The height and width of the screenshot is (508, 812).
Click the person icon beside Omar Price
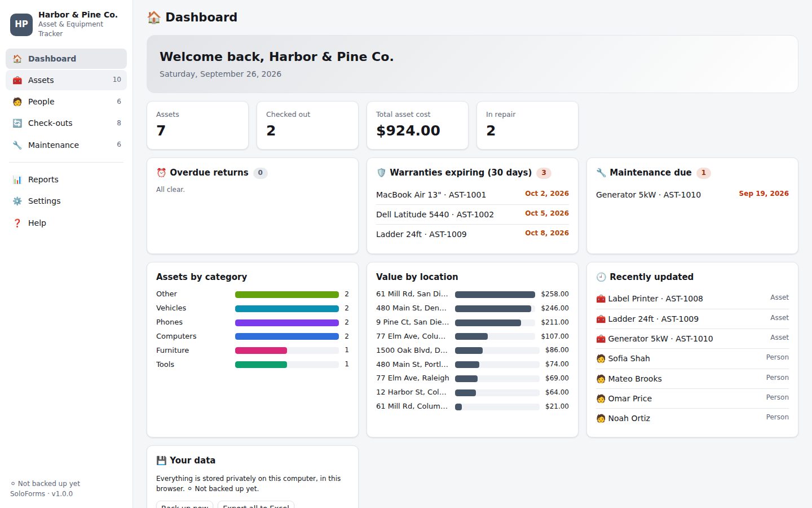601,398
